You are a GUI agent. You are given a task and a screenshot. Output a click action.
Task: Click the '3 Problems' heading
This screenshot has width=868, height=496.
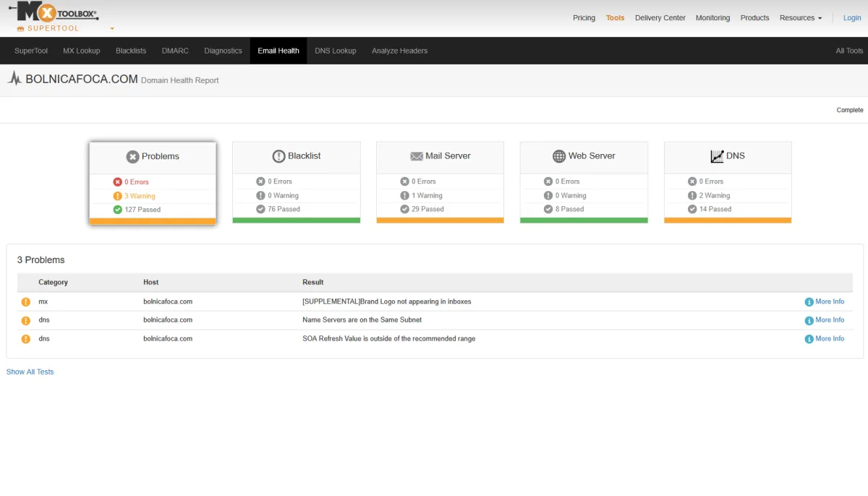[41, 260]
